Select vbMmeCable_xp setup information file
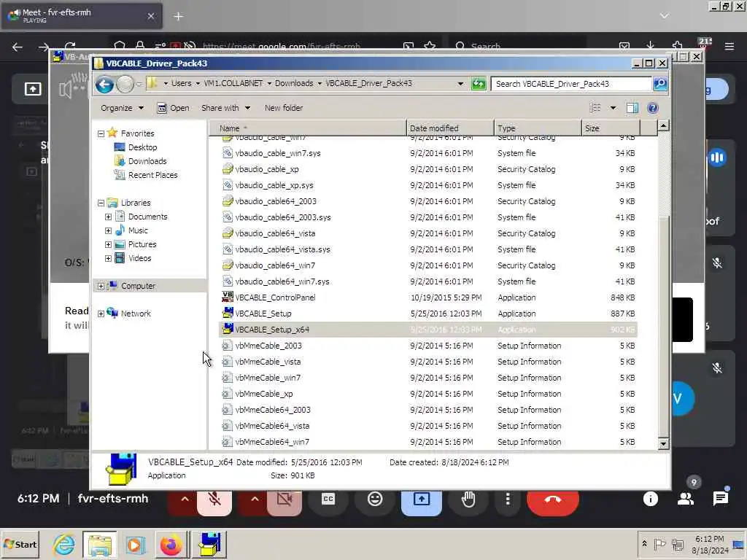Viewport: 747px width, 560px height. [x=427, y=394]
